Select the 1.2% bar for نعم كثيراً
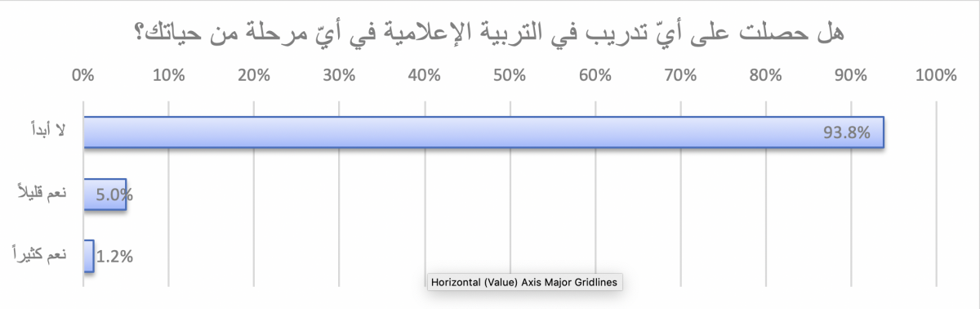Viewport: 980px width, 309px height. click(89, 256)
